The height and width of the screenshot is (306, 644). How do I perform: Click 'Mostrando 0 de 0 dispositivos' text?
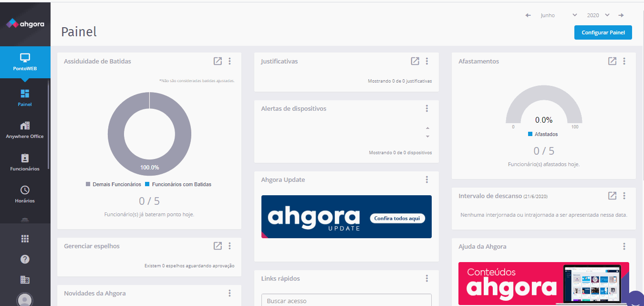point(400,153)
